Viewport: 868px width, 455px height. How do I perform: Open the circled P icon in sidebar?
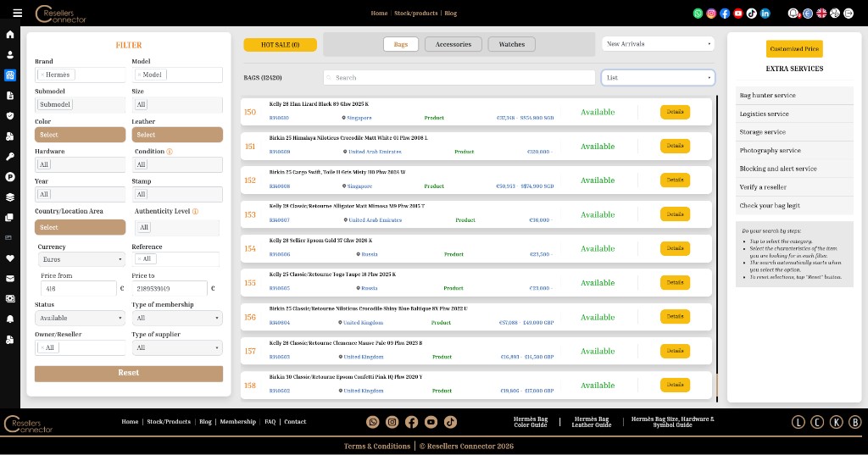pyautogui.click(x=10, y=177)
